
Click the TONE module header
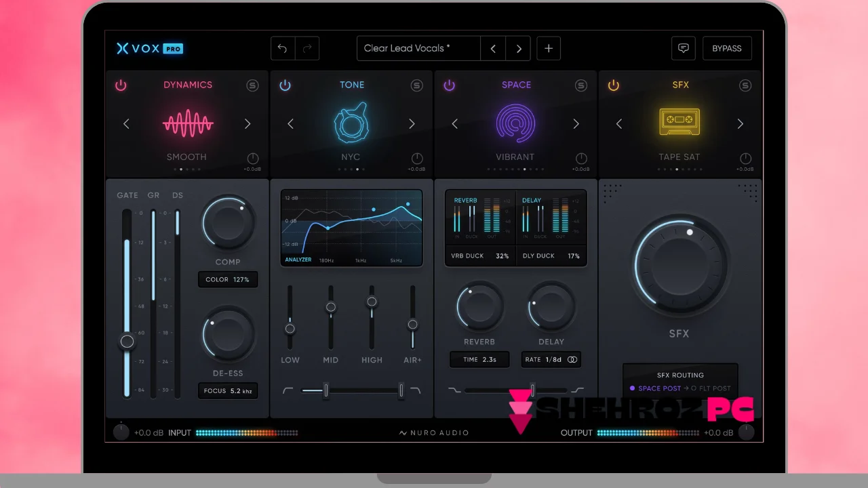352,85
